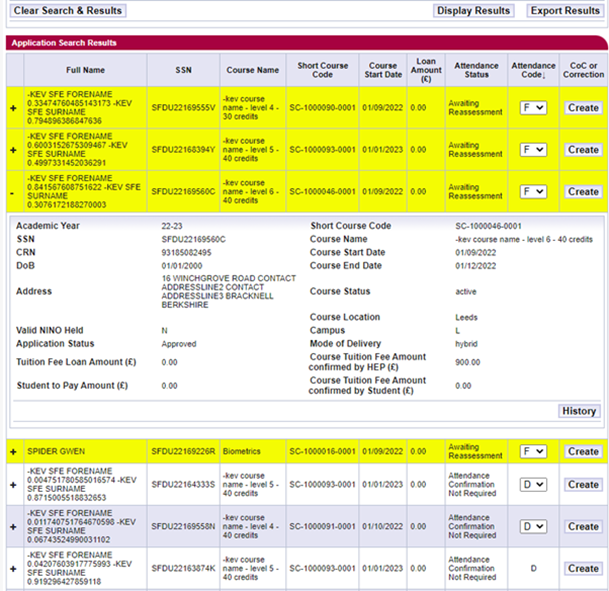Open History in the expanded details panel
This screenshot has height=591, width=609.
578,411
